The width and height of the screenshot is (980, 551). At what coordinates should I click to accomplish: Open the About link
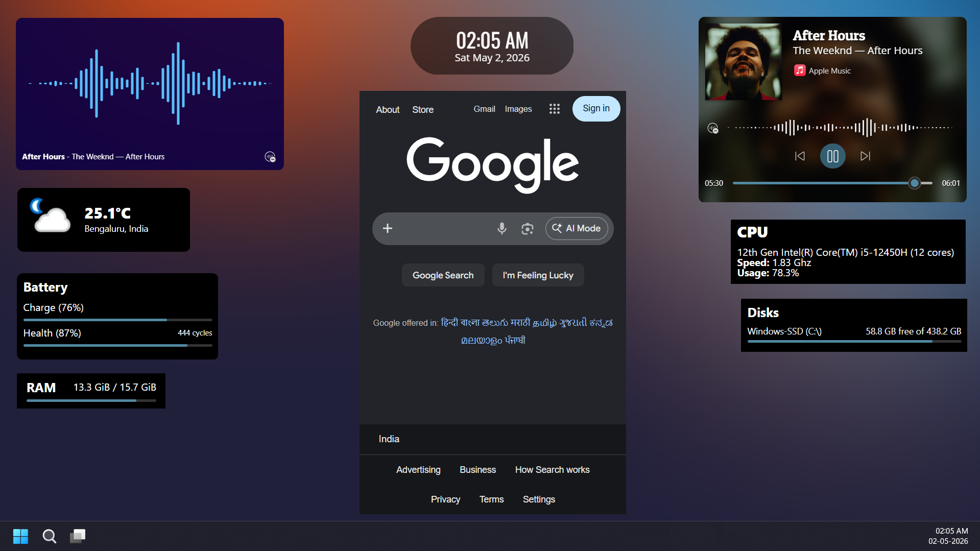(x=388, y=110)
